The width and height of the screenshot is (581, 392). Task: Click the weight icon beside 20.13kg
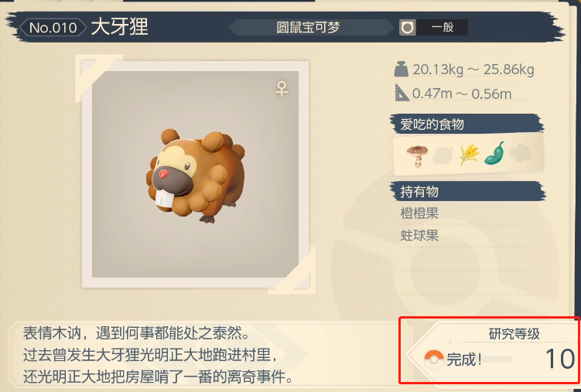click(401, 70)
